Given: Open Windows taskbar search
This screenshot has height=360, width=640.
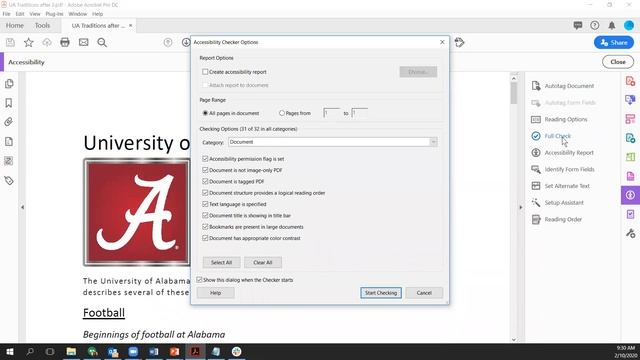Looking at the screenshot, I should [x=30, y=351].
